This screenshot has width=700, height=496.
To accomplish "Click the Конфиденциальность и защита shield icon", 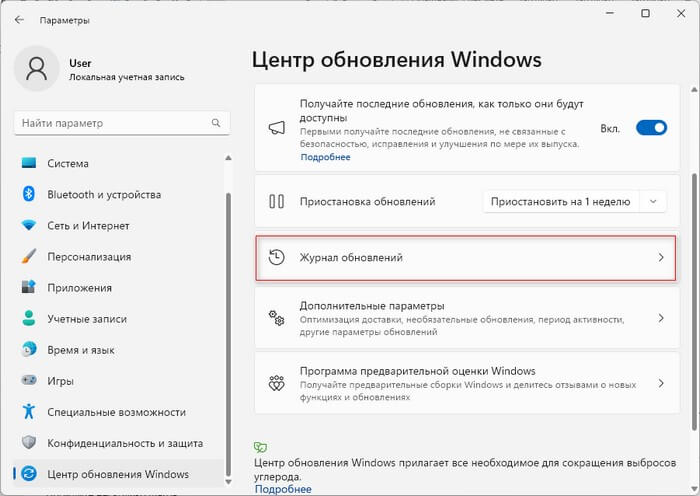I will pyautogui.click(x=29, y=443).
